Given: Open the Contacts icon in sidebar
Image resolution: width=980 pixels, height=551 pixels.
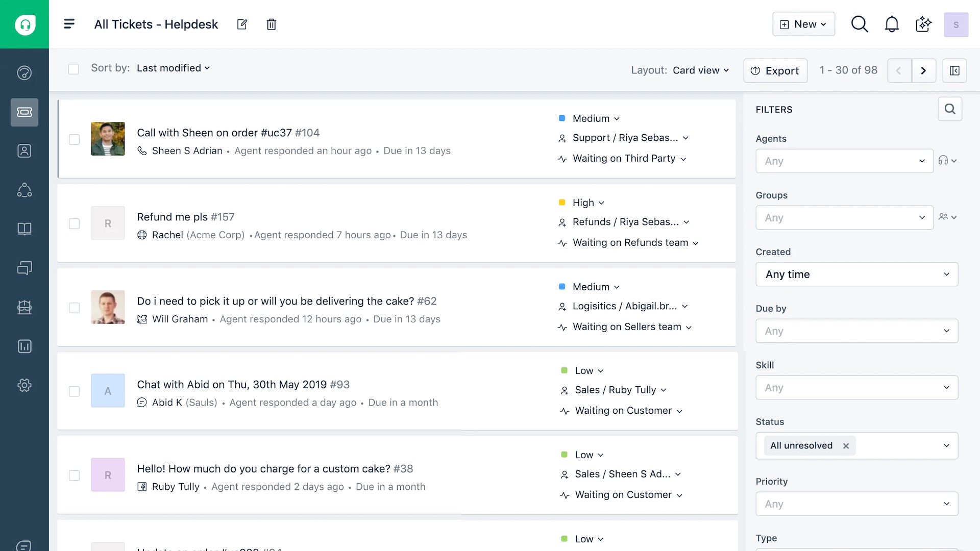Looking at the screenshot, I should (x=24, y=151).
